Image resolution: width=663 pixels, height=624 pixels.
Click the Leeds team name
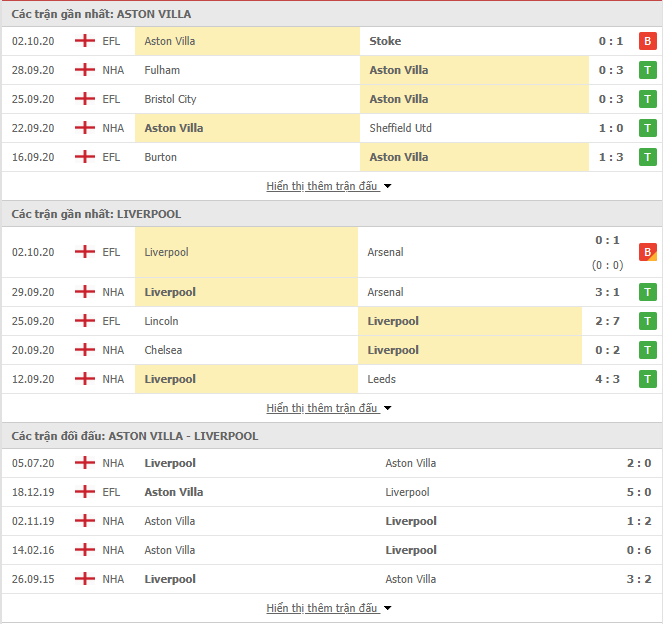pyautogui.click(x=381, y=379)
